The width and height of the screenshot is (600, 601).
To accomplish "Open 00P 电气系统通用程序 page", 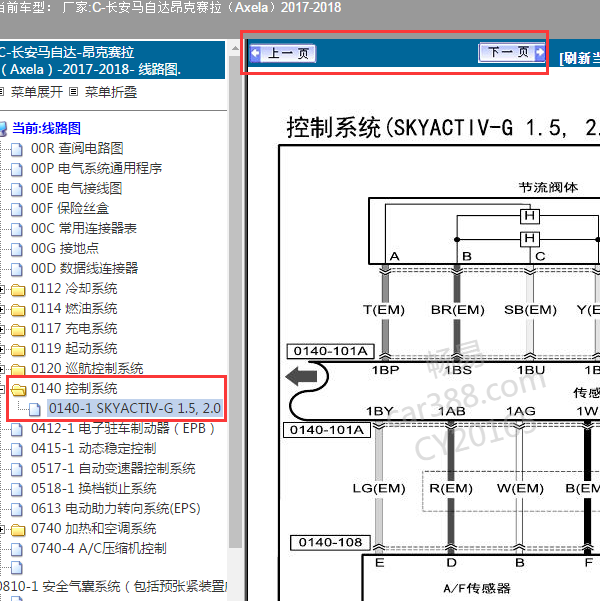I will tap(97, 168).
